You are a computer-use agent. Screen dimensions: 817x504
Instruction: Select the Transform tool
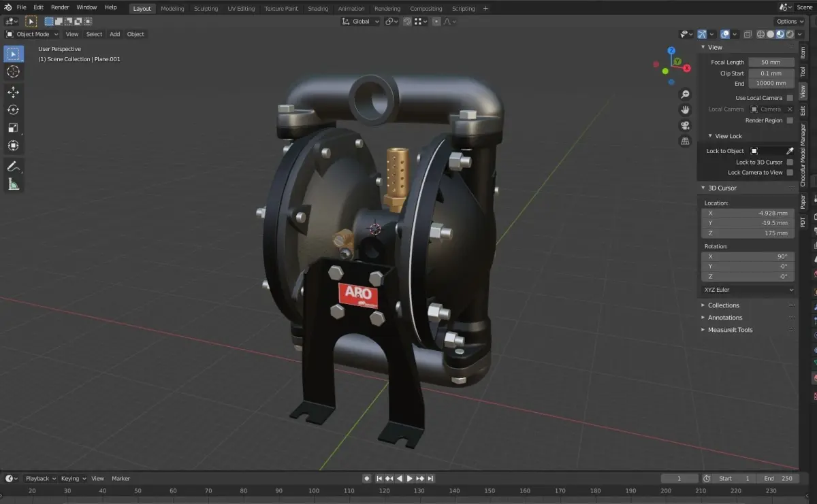(x=14, y=145)
